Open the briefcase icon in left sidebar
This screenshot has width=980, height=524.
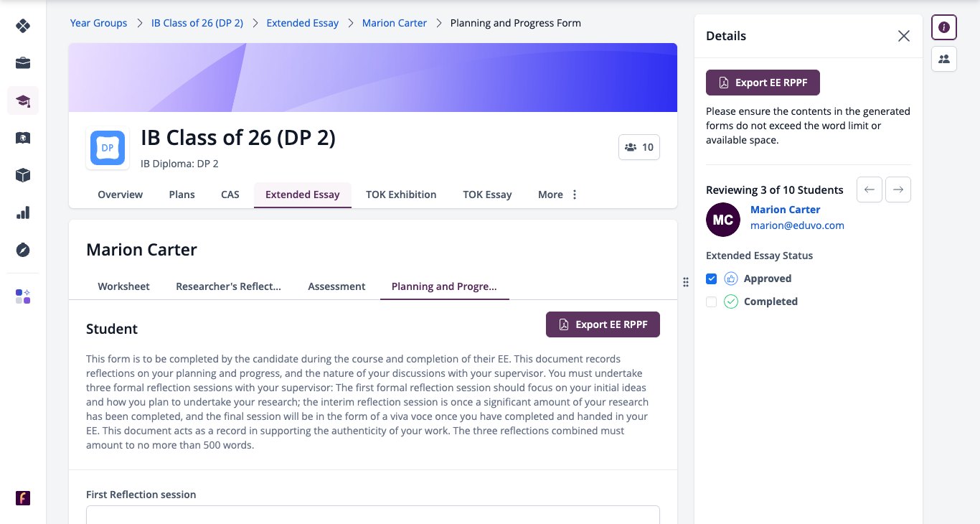tap(23, 63)
